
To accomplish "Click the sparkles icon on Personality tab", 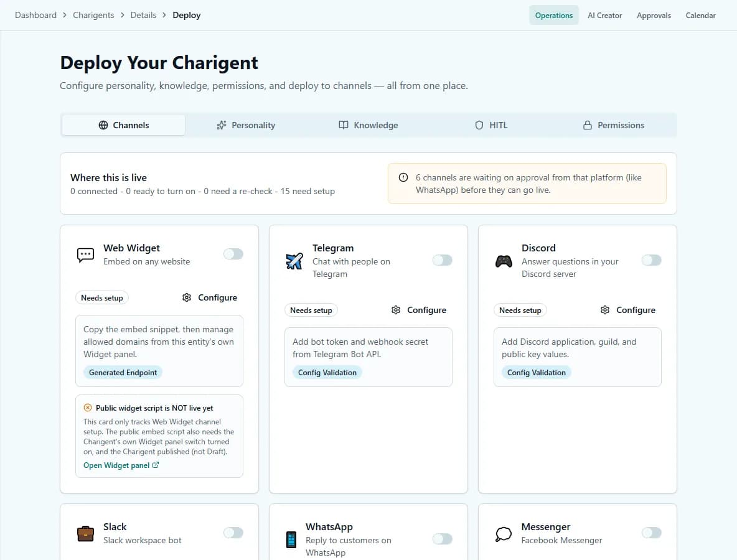I will pos(222,125).
